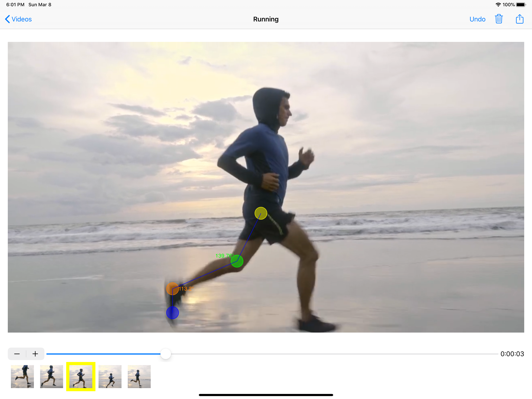Click the 100% battery percentage
The width and height of the screenshot is (532, 399).
coord(508,4)
